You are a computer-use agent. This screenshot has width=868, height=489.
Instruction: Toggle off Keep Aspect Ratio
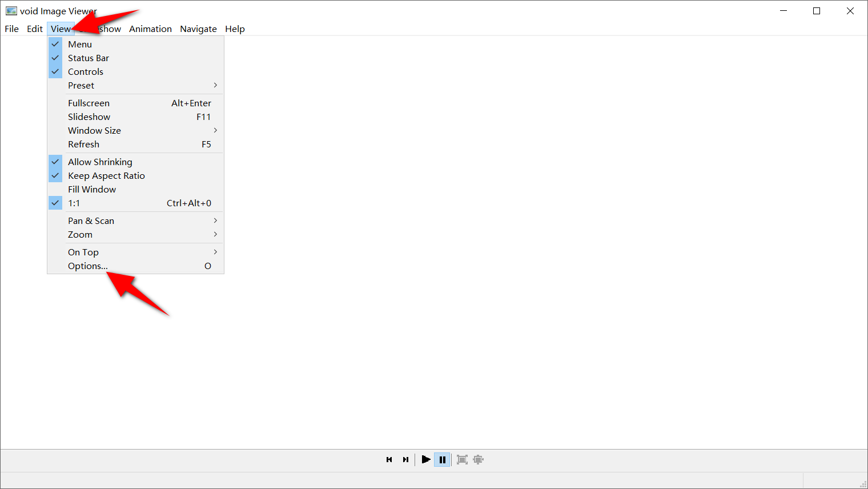106,175
